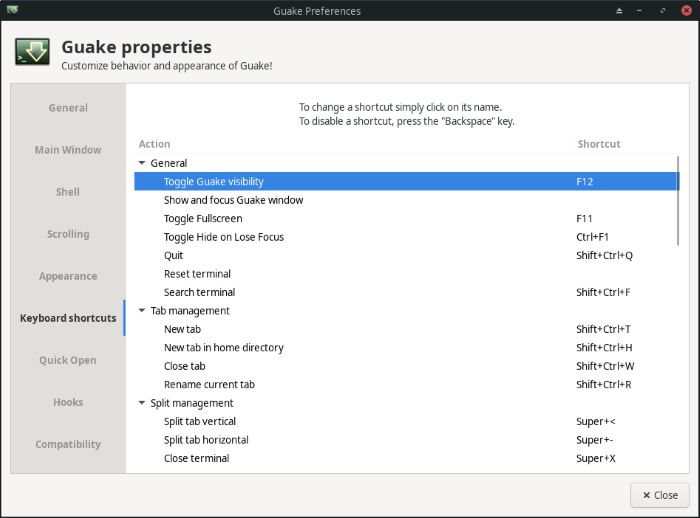Screen dimensions: 700x518
Task: Select the Quit shortcut row
Action: click(x=174, y=255)
